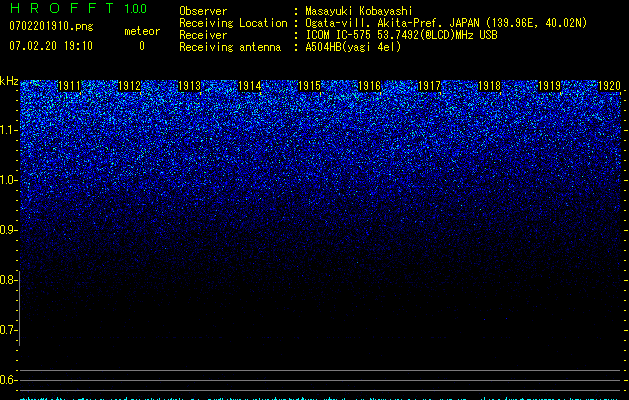Click the Ogata-vill. Akita-Pref. JAPAN location text
Image resolution: width=629 pixels, height=400 pixels.
tap(446, 23)
